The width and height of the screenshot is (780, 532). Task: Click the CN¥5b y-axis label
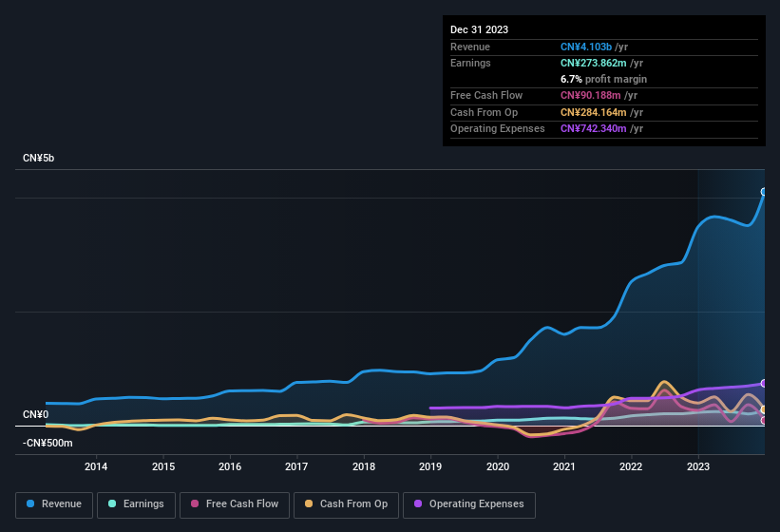coord(38,158)
